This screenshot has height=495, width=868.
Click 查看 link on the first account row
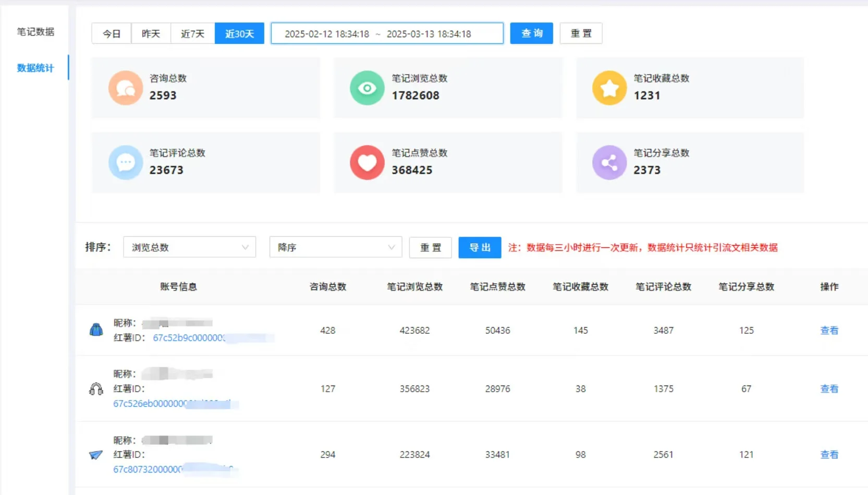829,330
